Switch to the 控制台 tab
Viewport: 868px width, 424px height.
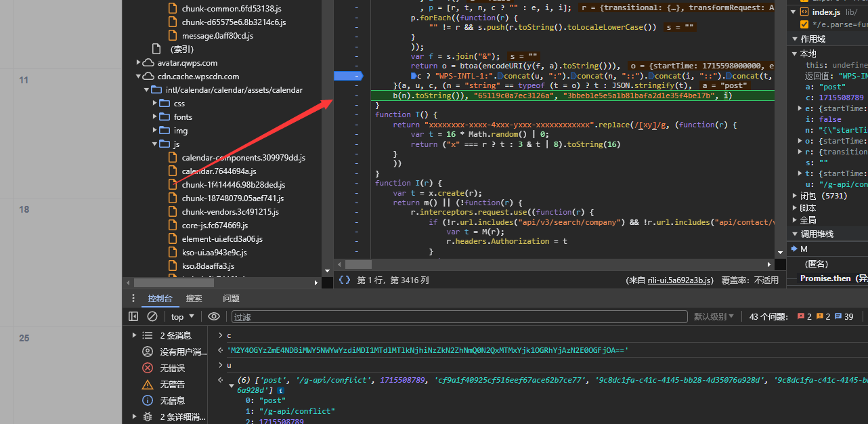click(x=160, y=298)
